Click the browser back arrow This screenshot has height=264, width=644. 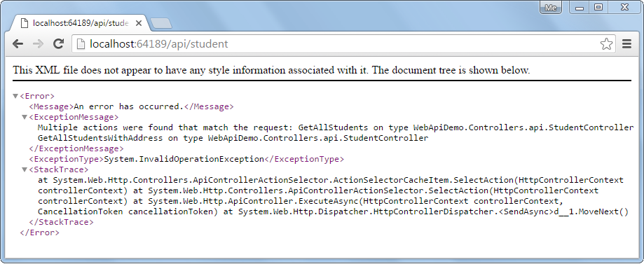point(18,44)
